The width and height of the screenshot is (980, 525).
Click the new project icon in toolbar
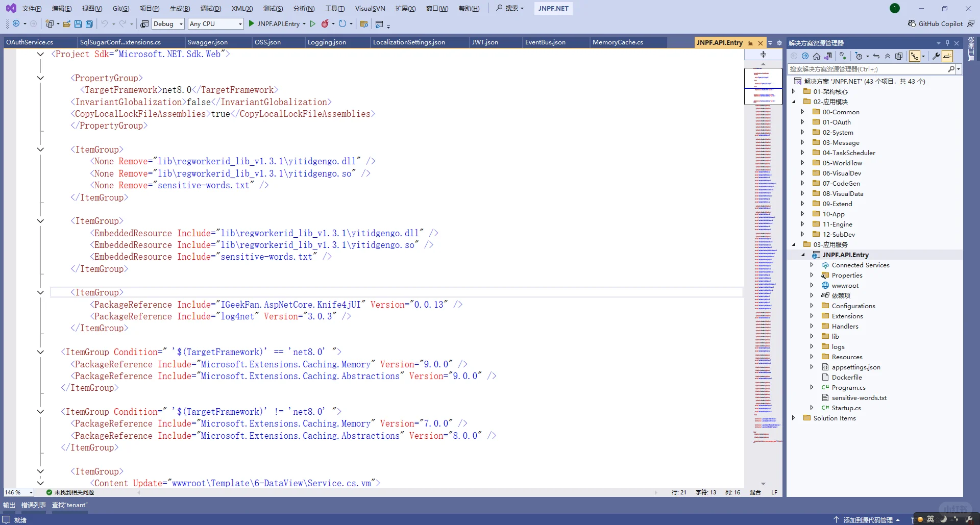(50, 23)
